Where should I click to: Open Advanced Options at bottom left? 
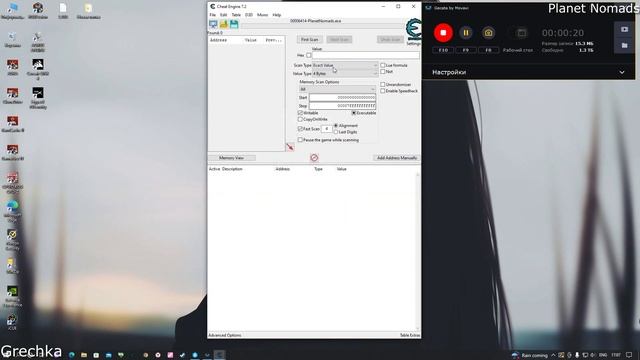click(x=225, y=335)
